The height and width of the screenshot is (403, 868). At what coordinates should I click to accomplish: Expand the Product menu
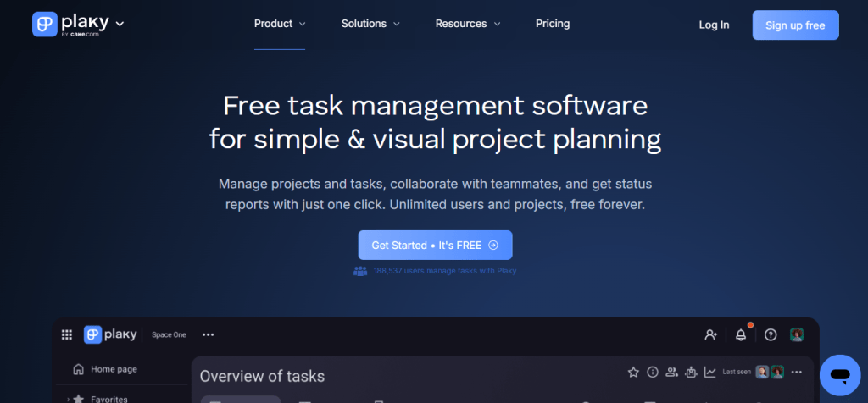click(x=280, y=24)
